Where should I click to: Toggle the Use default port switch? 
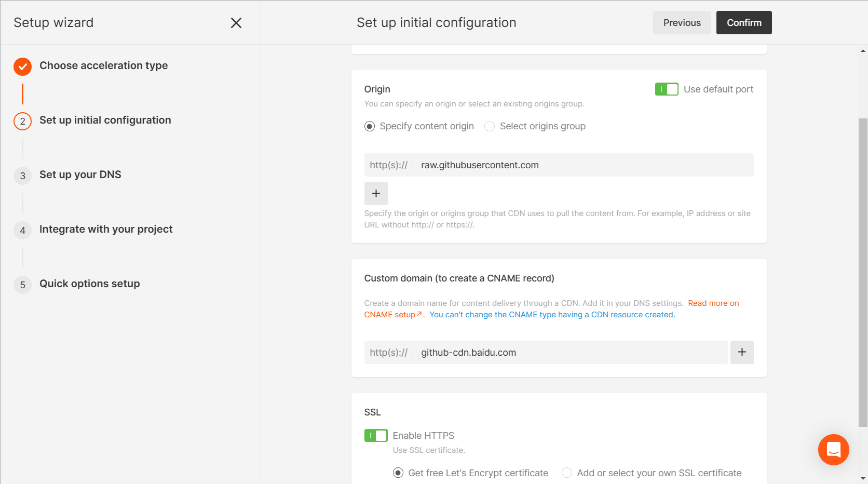tap(667, 89)
